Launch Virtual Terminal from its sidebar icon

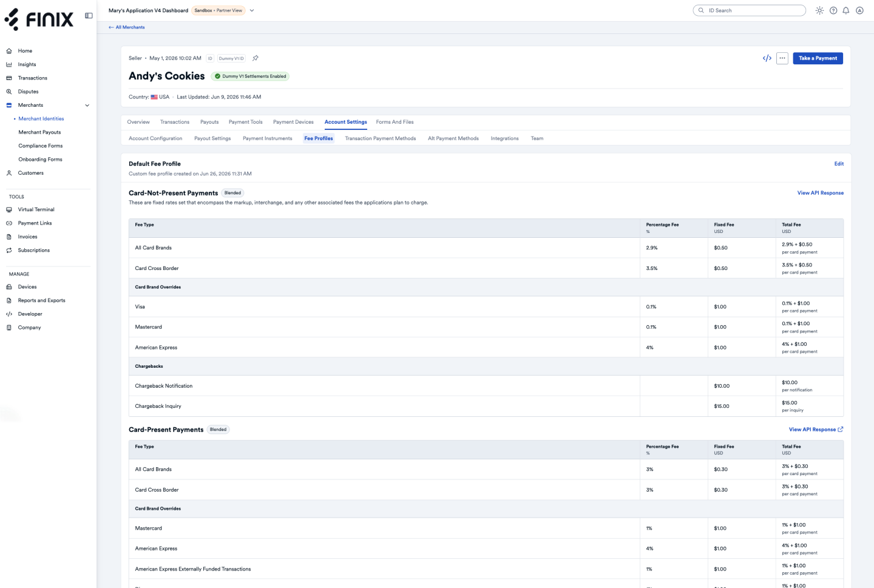9,209
